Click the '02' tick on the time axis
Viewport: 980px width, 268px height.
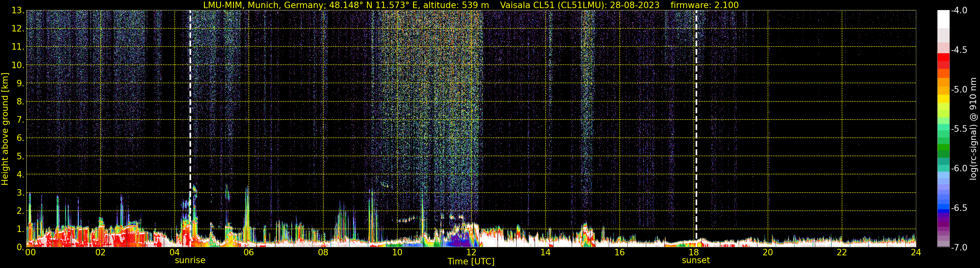(100, 252)
